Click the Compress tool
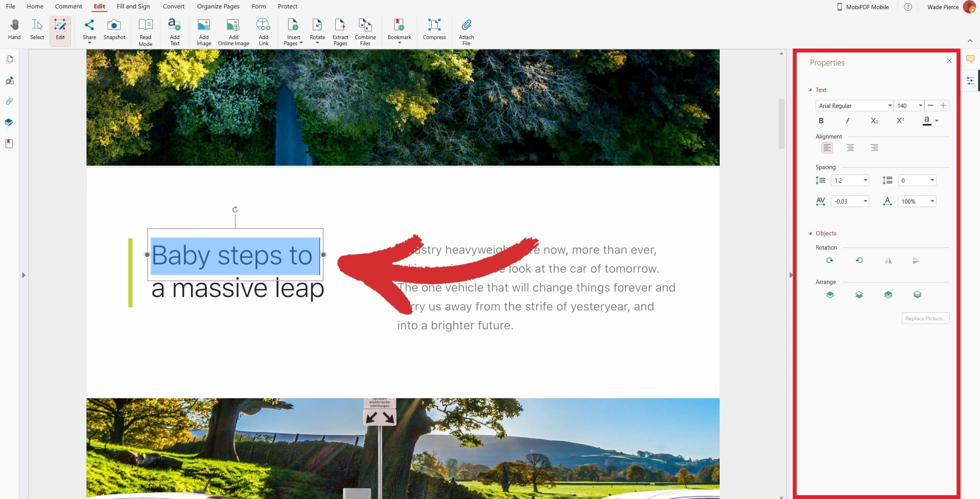 point(434,30)
